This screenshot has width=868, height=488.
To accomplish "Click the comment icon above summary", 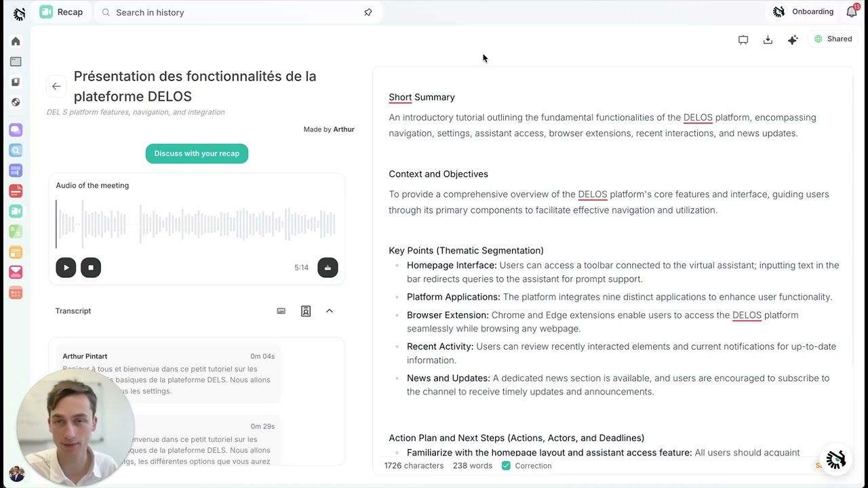I will pos(743,40).
